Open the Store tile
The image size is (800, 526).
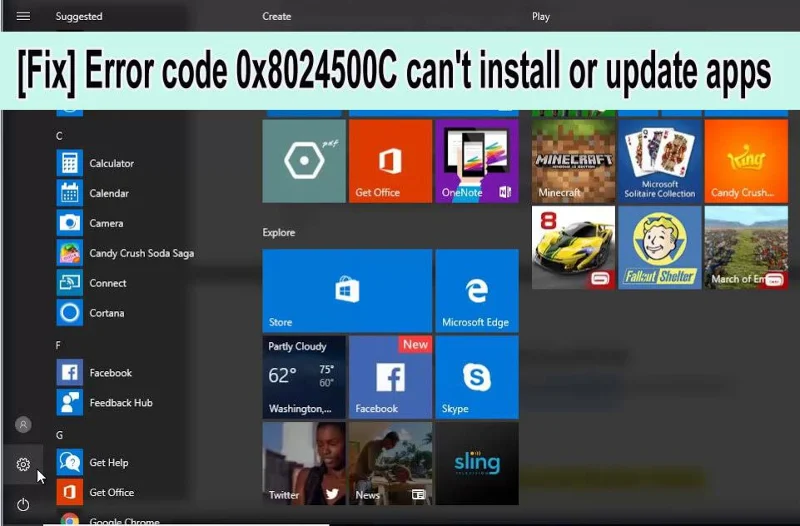[x=347, y=291]
